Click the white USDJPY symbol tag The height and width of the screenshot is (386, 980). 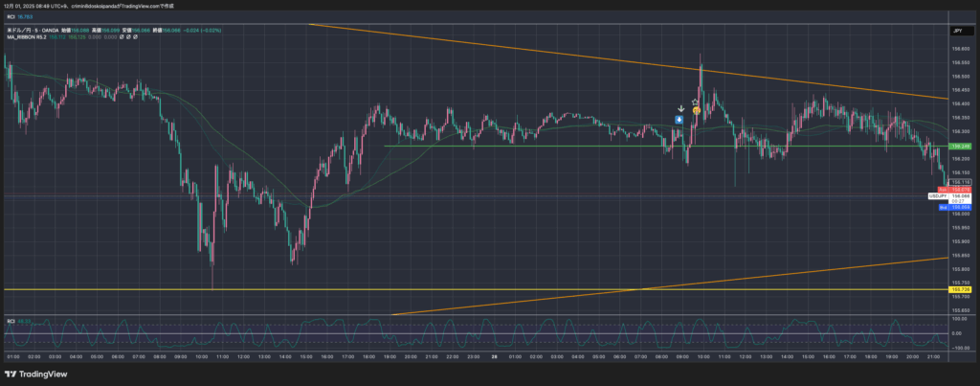point(937,196)
